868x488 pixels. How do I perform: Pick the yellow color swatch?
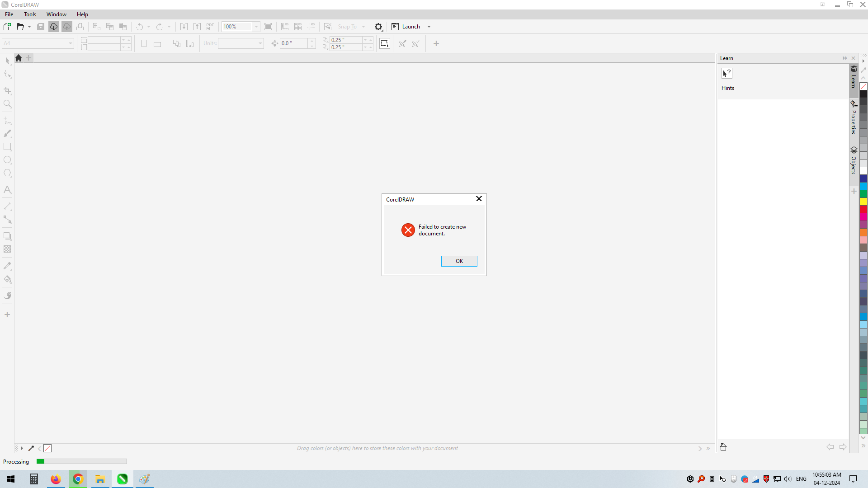(863, 202)
